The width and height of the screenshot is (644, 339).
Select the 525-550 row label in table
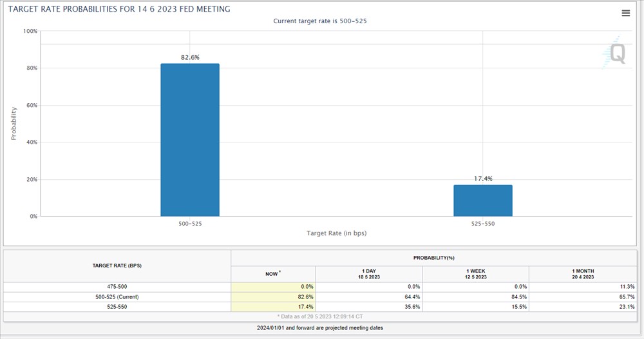point(117,307)
